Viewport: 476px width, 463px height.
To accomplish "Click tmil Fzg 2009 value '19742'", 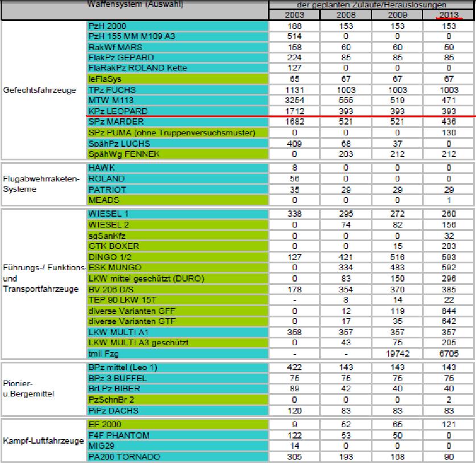I will (398, 354).
